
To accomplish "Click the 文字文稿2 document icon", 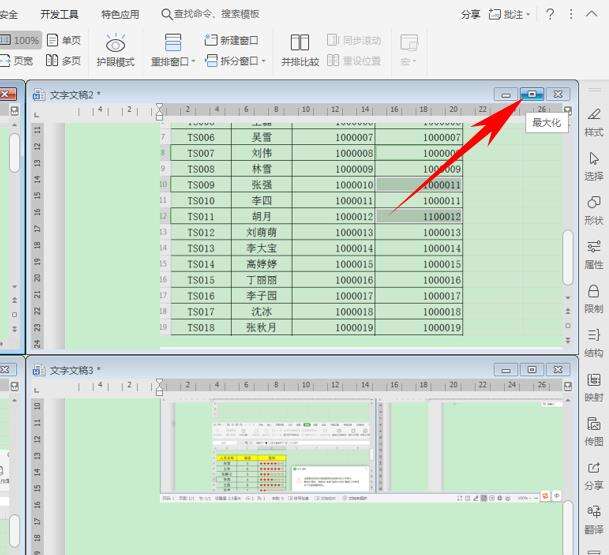I will (38, 95).
